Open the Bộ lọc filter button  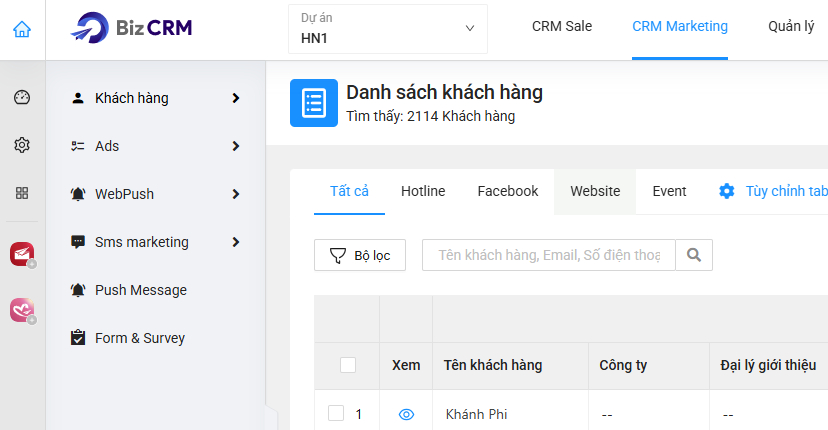(x=360, y=255)
